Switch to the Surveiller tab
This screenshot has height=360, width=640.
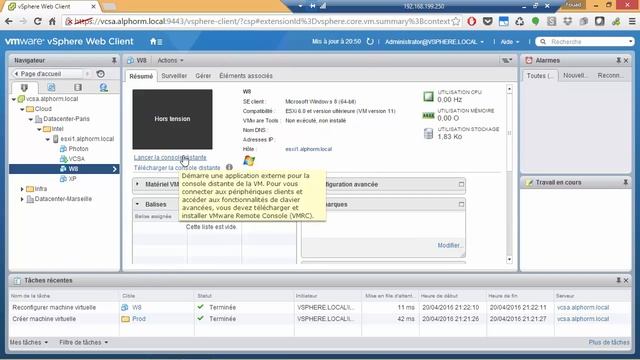click(x=174, y=76)
